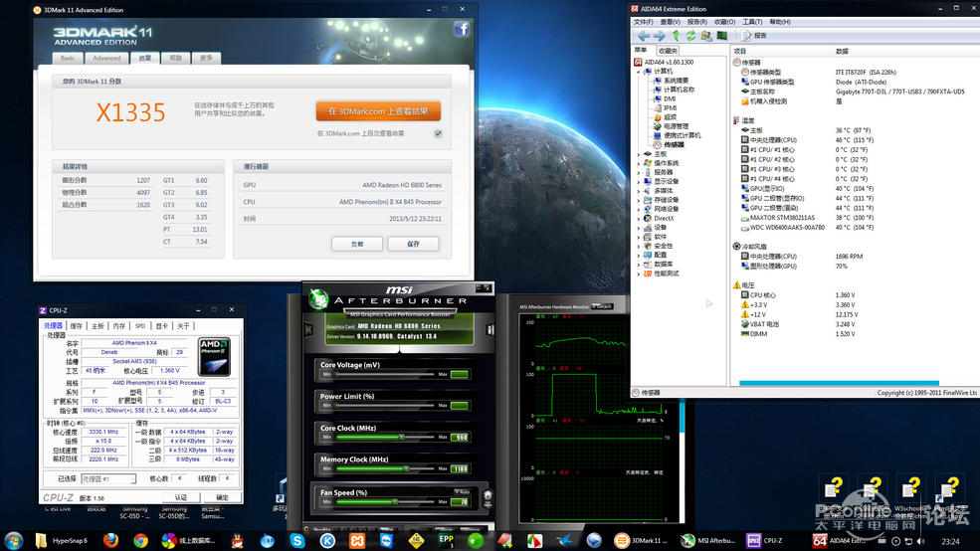
Task: Select 传感器 sensor item in AIDA64 tree
Action: [x=674, y=144]
